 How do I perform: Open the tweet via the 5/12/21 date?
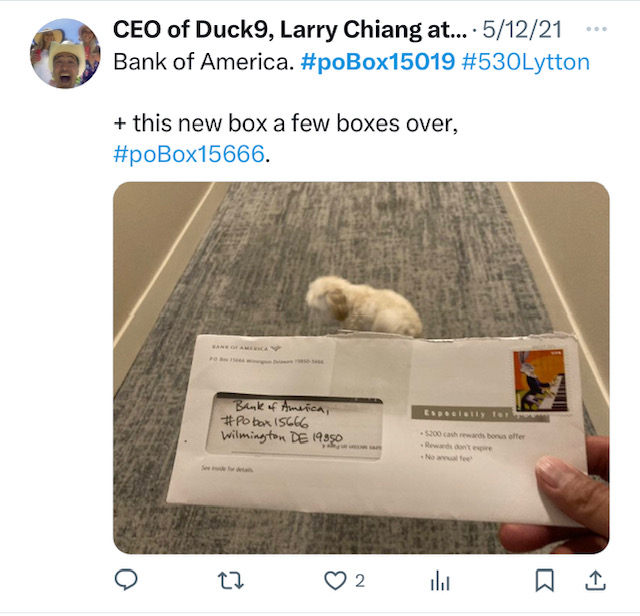click(x=522, y=30)
